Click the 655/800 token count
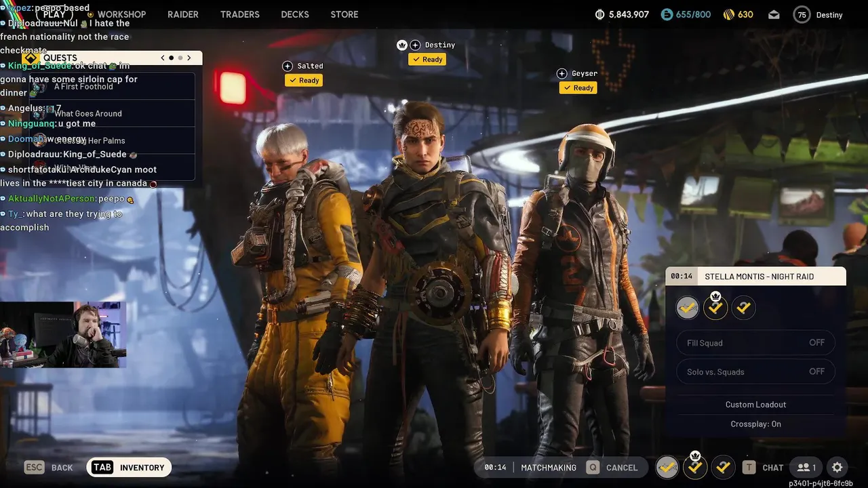This screenshot has width=868, height=488. [692, 14]
